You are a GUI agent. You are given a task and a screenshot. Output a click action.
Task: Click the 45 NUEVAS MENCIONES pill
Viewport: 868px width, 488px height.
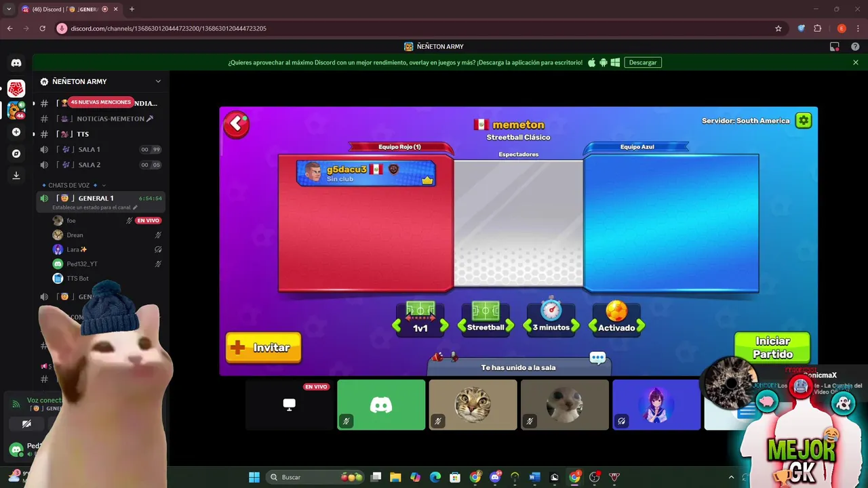(100, 102)
